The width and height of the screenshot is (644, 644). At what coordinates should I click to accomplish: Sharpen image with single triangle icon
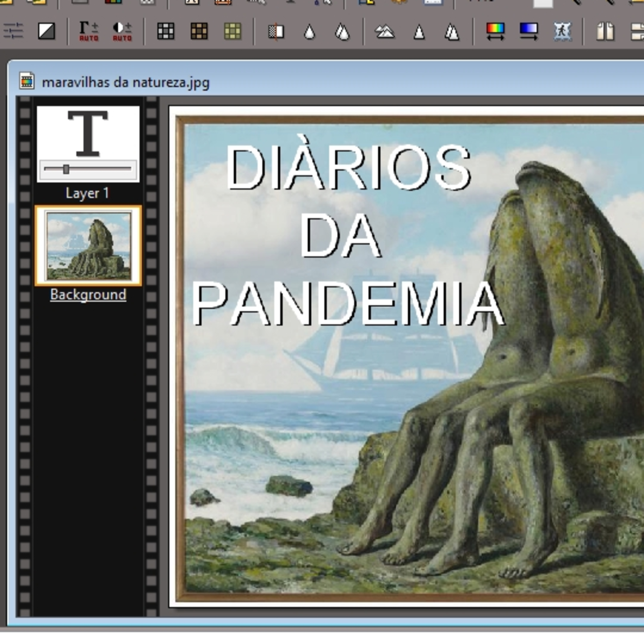(x=419, y=32)
